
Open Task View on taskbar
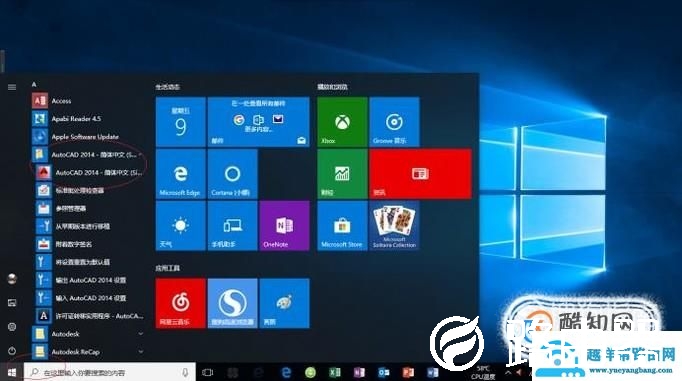click(208, 372)
